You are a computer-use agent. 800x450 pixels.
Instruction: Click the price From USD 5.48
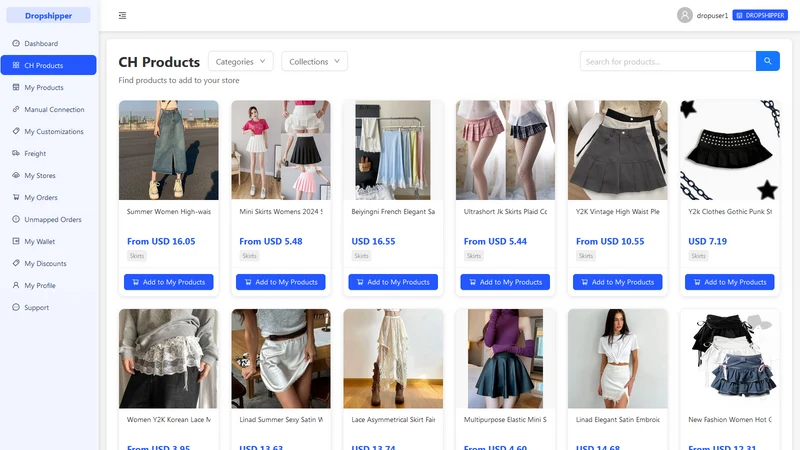point(271,241)
